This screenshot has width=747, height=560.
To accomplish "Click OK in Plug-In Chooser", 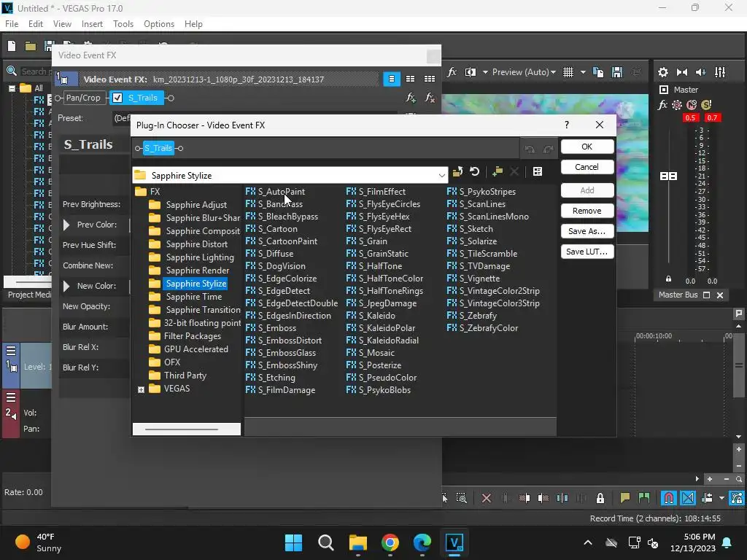I will (587, 147).
